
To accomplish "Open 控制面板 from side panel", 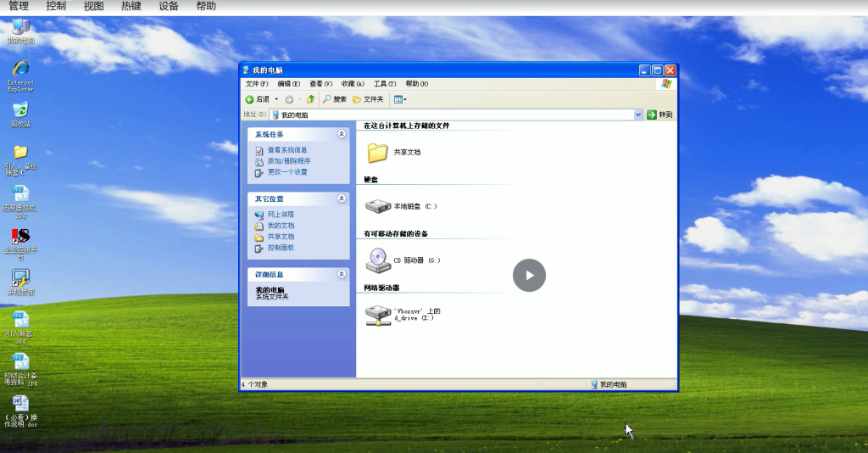I will tap(281, 248).
